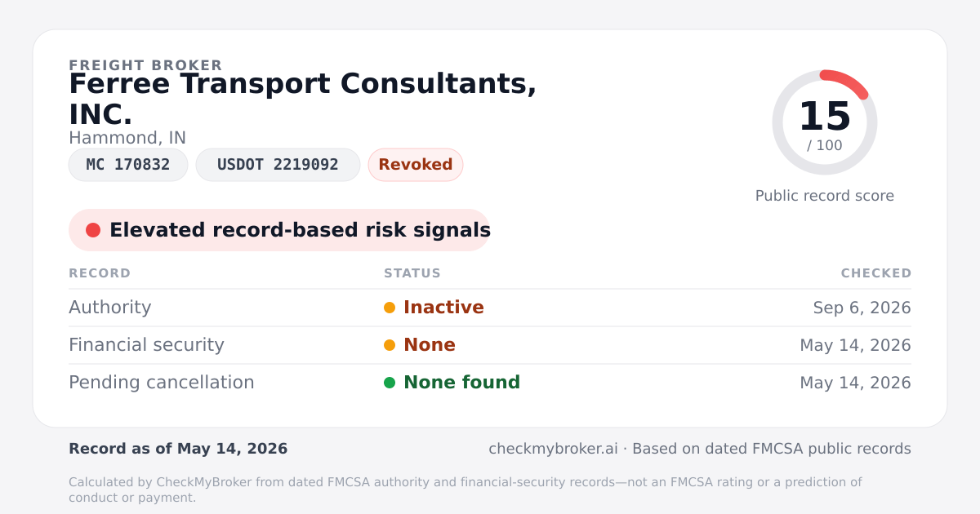The height and width of the screenshot is (514, 980).
Task: Click the CHECKED column header
Action: [x=876, y=273]
